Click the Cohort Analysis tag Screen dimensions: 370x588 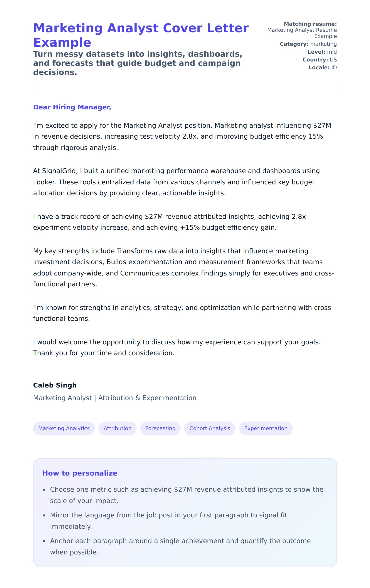(210, 428)
